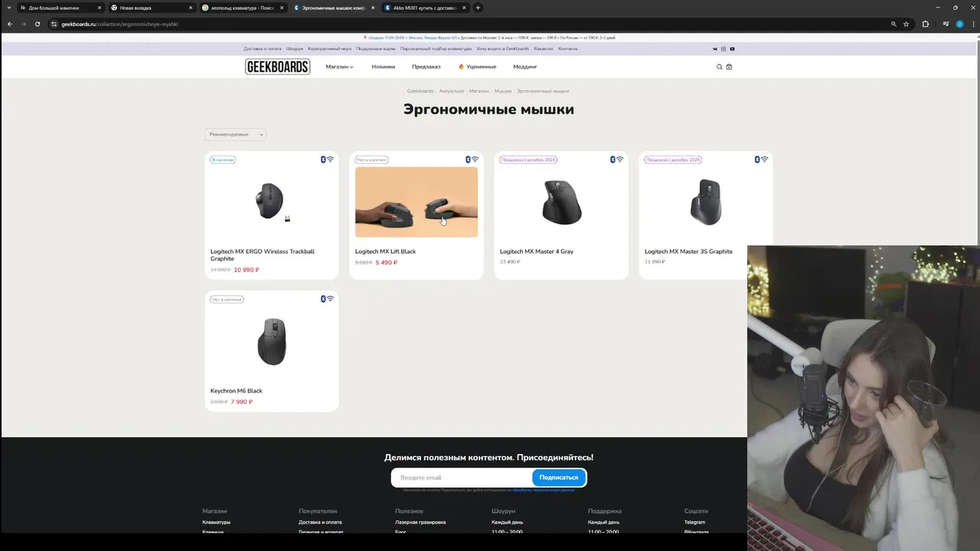Screen dimensions: 980x551
Task: Click the wireless icon on MX Lift card
Action: tap(475, 160)
